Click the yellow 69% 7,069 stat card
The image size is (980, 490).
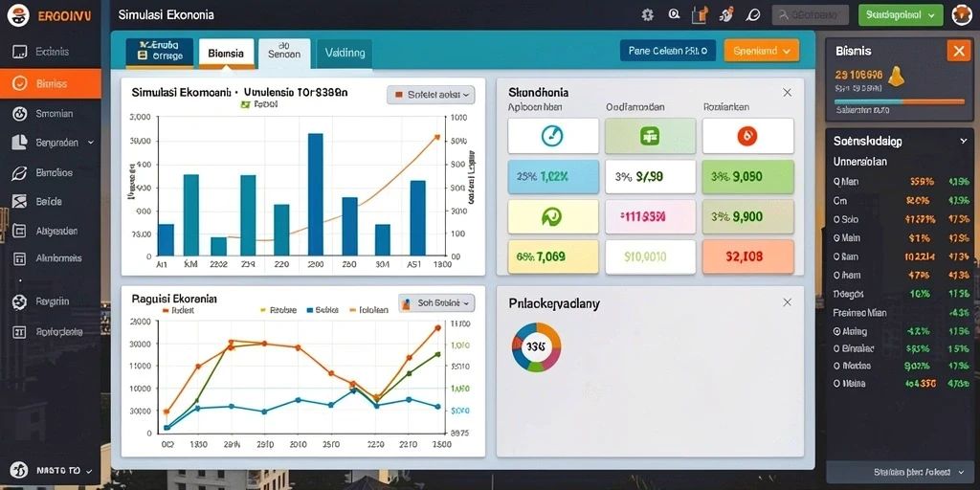tap(552, 256)
